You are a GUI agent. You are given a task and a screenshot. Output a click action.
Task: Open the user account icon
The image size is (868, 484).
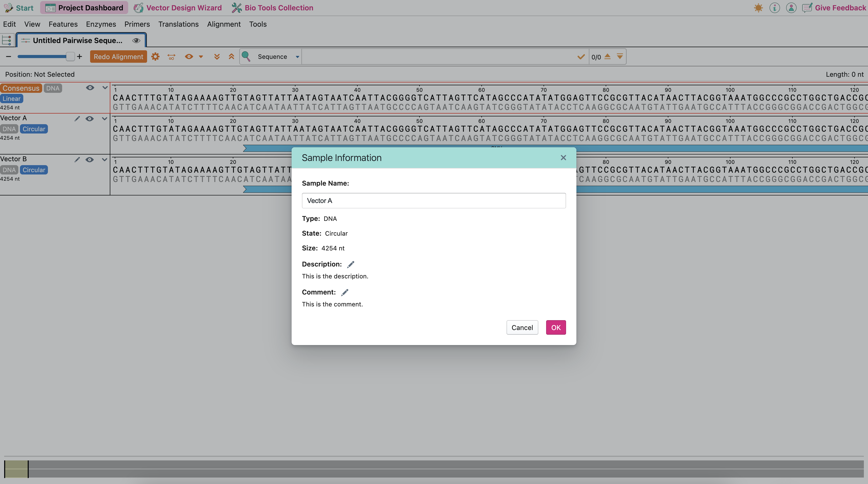(791, 8)
